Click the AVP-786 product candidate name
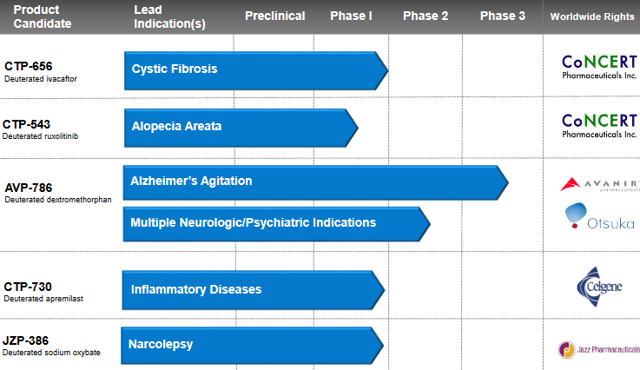 point(28,188)
